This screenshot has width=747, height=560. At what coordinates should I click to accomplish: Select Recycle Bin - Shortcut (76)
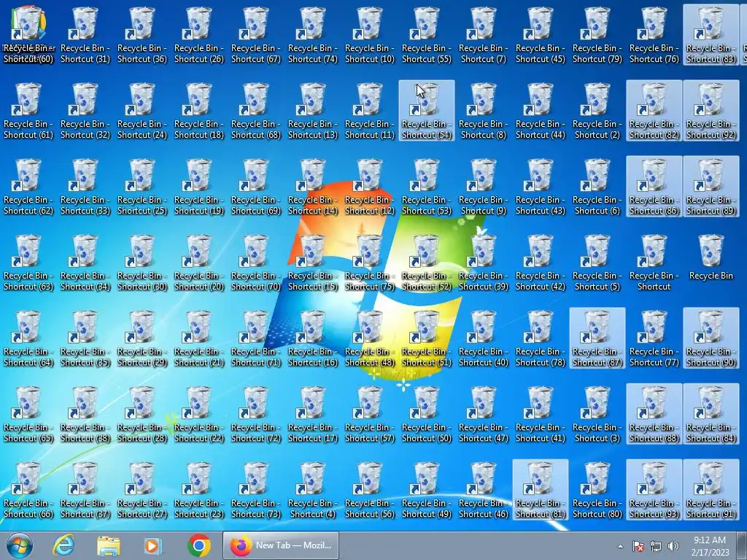point(654,35)
